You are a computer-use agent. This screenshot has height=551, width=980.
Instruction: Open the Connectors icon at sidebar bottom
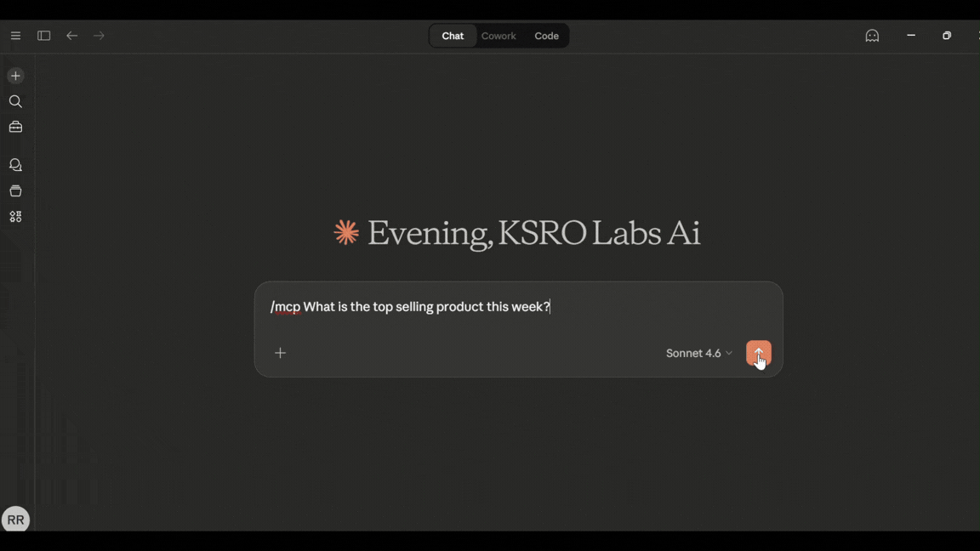click(15, 216)
